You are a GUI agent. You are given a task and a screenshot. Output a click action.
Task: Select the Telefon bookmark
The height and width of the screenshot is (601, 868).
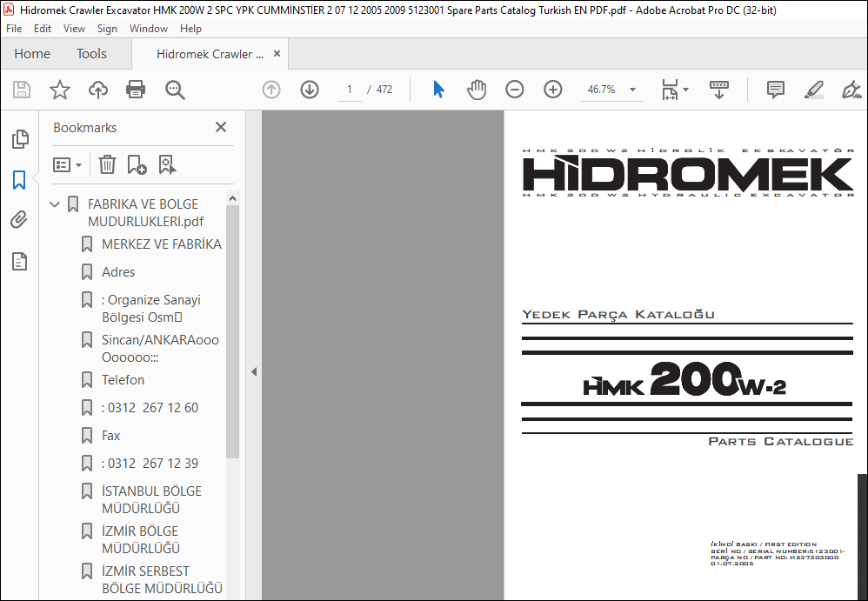click(123, 379)
